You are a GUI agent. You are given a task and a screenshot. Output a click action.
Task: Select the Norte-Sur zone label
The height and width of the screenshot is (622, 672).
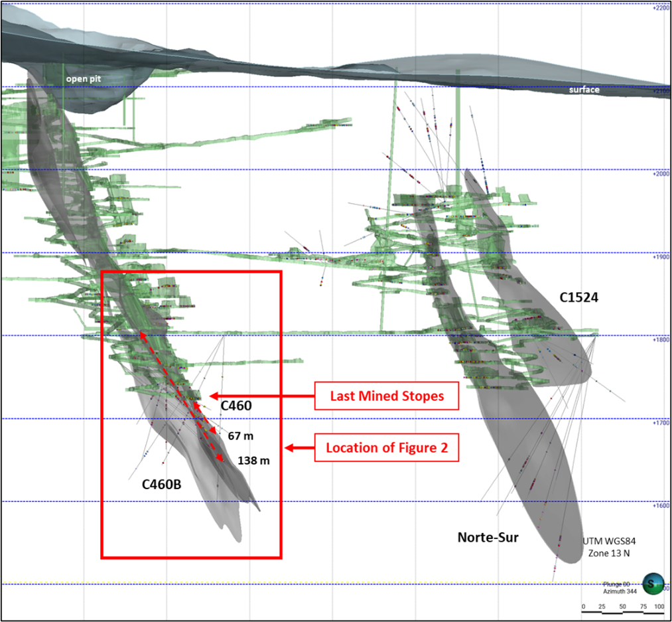coord(488,537)
